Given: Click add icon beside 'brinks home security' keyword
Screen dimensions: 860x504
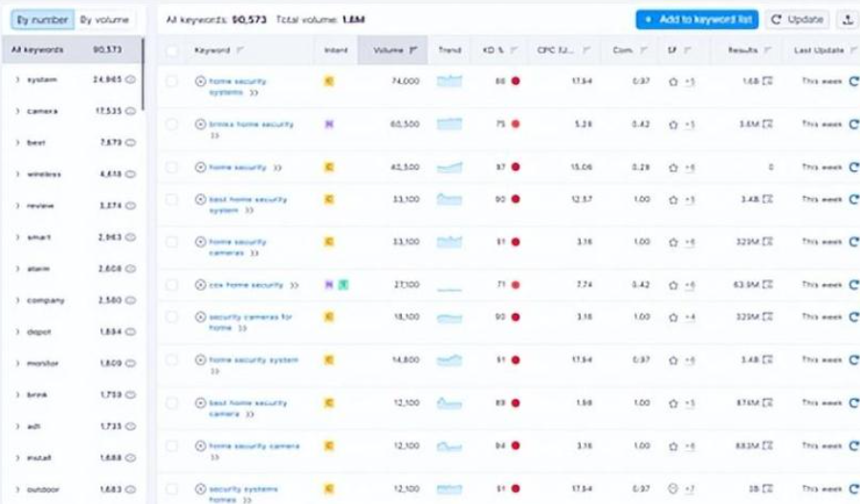Looking at the screenshot, I should point(200,124).
